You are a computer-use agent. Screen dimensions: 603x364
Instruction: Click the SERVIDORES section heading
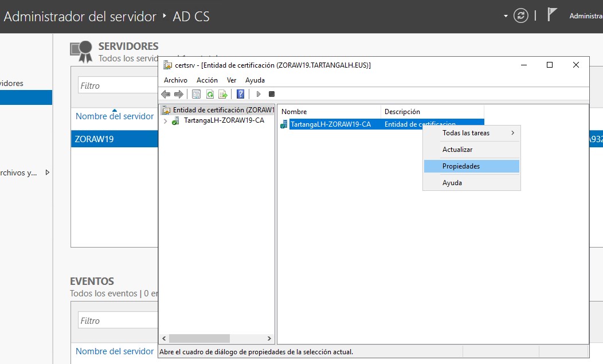pyautogui.click(x=128, y=46)
